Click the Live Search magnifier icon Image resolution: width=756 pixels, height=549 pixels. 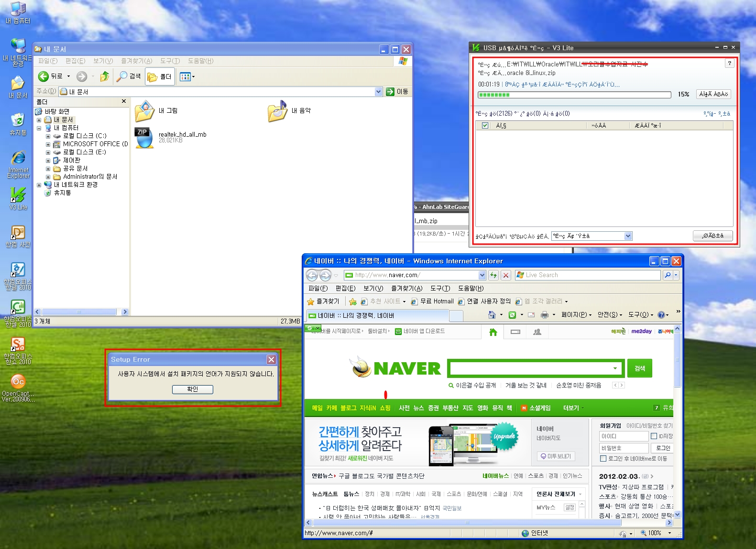pos(668,275)
